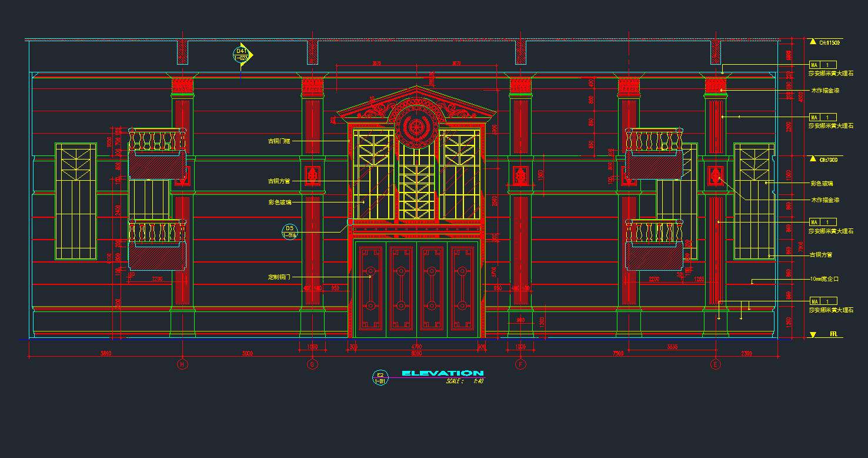Select grid axis bubble H
Screen dimensions: 868x458
182,364
